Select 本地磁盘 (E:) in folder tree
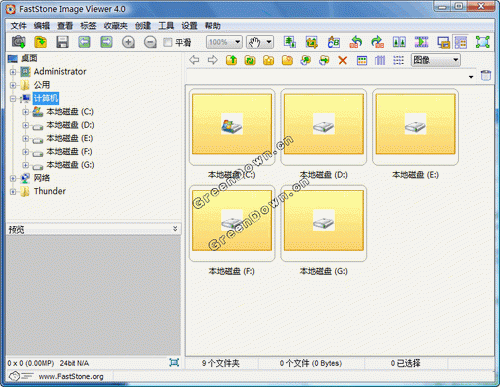This screenshot has width=500, height=387. [70, 138]
